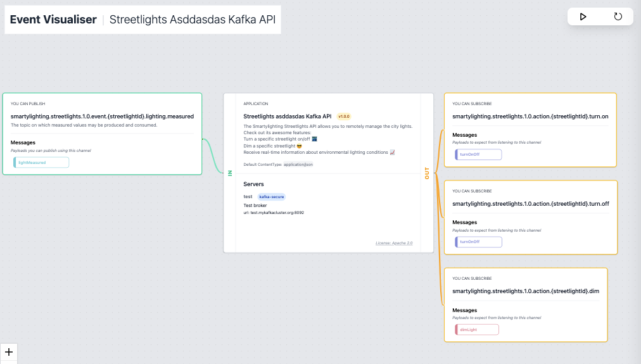Viewport: 641px width, 364px height.
Task: Click the Streetlights asddasdas Kafka API application title
Action: [288, 116]
